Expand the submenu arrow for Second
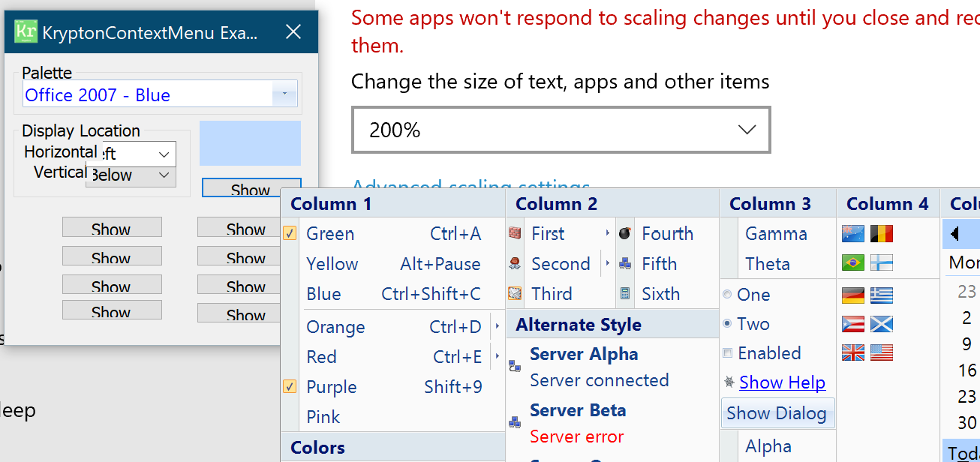 pyautogui.click(x=607, y=264)
